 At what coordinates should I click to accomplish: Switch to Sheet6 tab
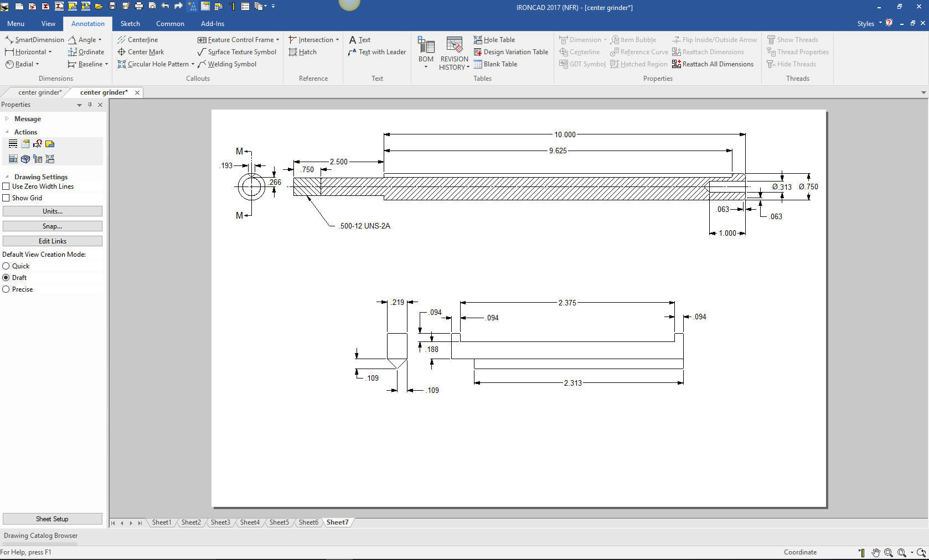point(308,522)
